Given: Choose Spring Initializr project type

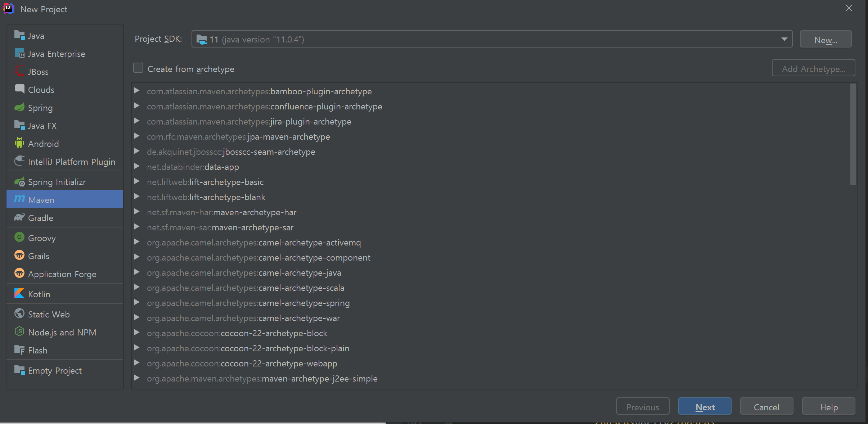Looking at the screenshot, I should (x=57, y=182).
